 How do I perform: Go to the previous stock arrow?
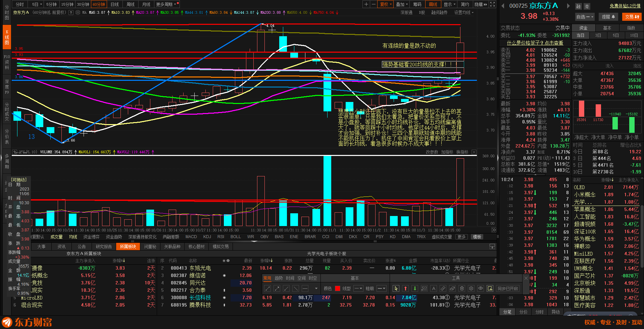(x=503, y=6)
